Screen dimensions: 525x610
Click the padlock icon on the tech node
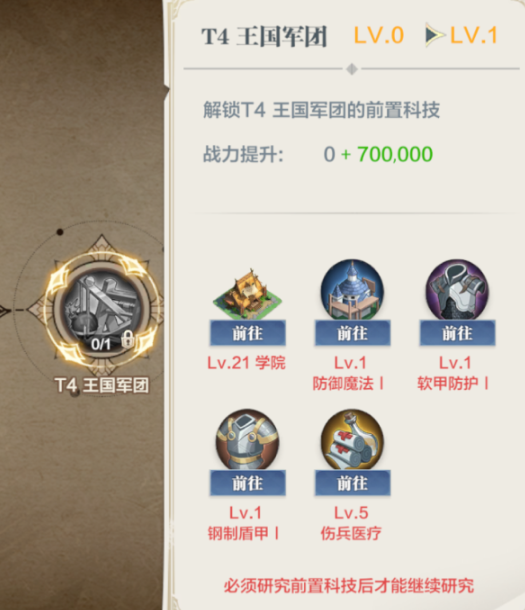pos(127,339)
